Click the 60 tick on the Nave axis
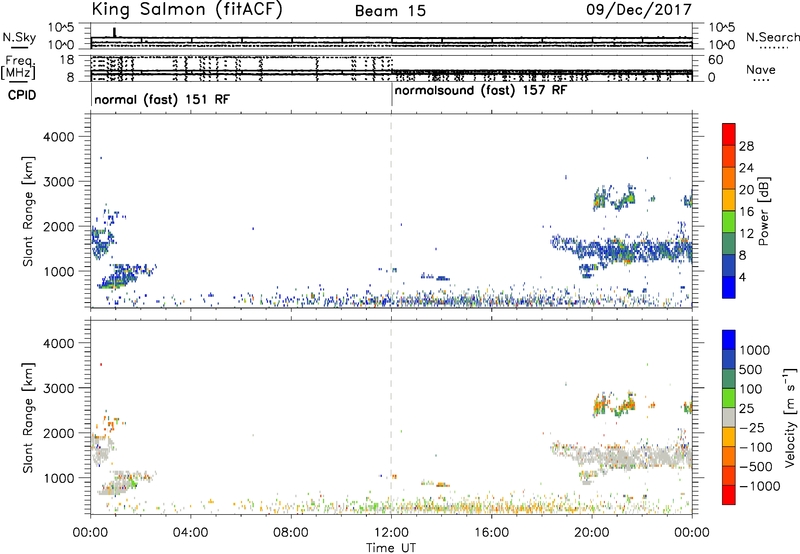This screenshot has height=554, width=800. click(x=715, y=60)
